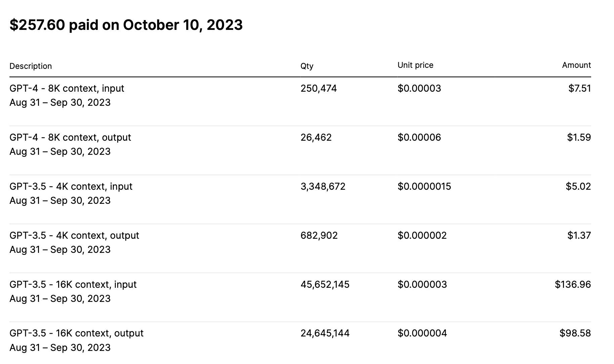
Task: Click the unit price $0.000004
Action: tap(422, 333)
